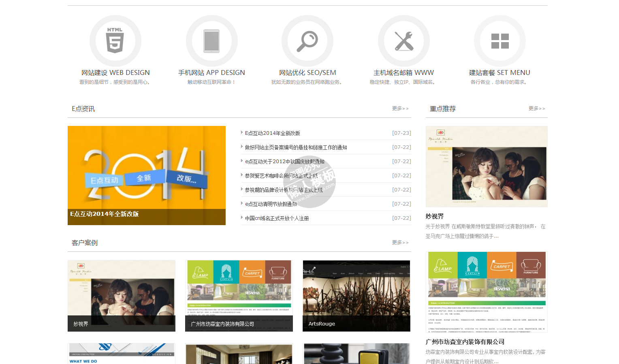Click the orange 2014 news banner image
The image size is (619, 364).
click(x=146, y=170)
